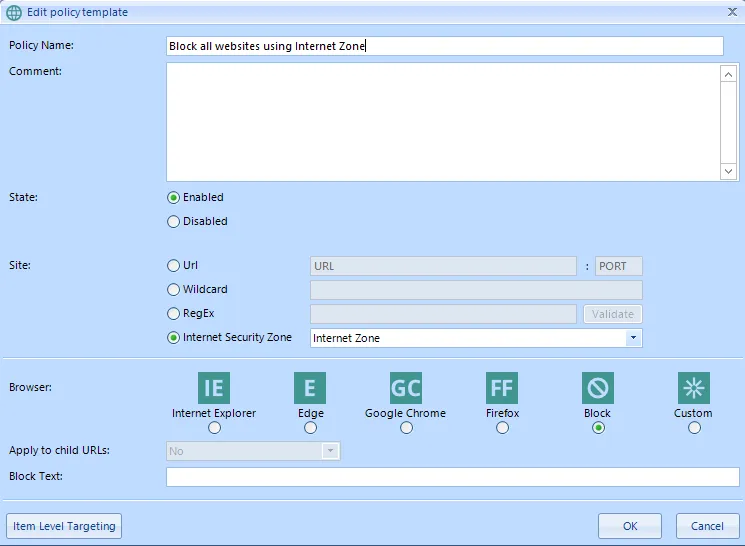The width and height of the screenshot is (745, 546).
Task: Click the Google Chrome GC icon
Action: coord(406,388)
